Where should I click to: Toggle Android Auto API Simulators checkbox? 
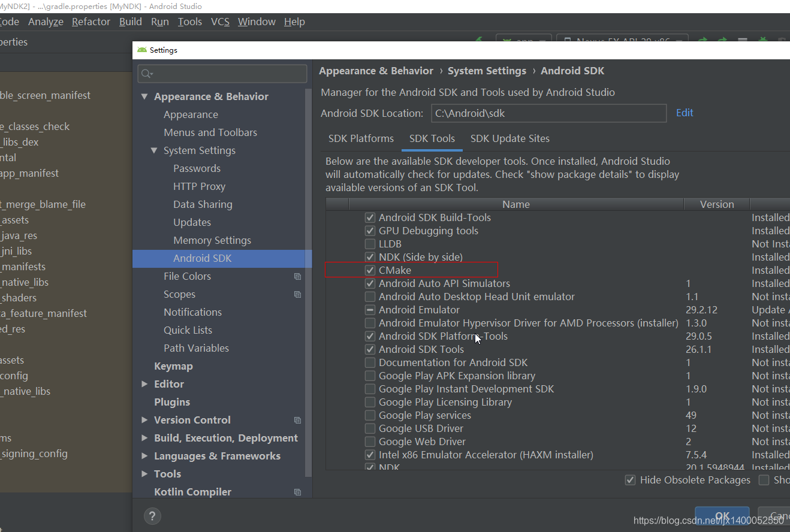370,283
